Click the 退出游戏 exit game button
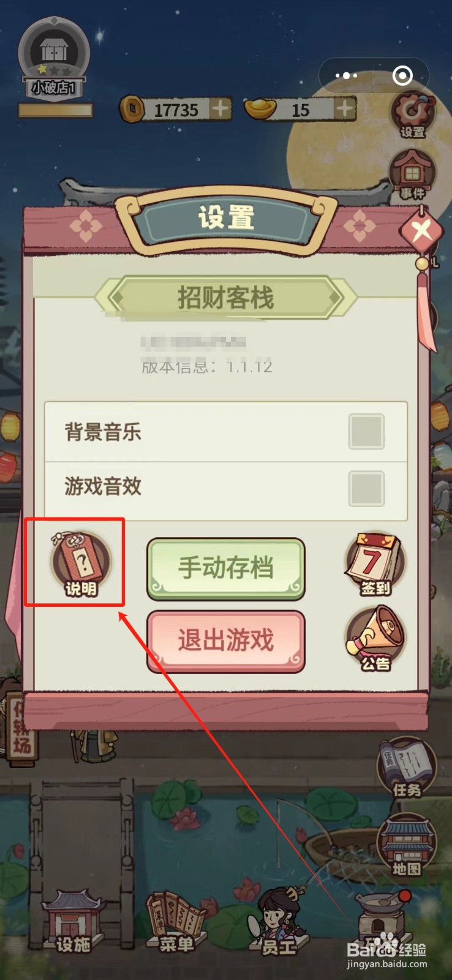The width and height of the screenshot is (452, 980). pos(226,641)
